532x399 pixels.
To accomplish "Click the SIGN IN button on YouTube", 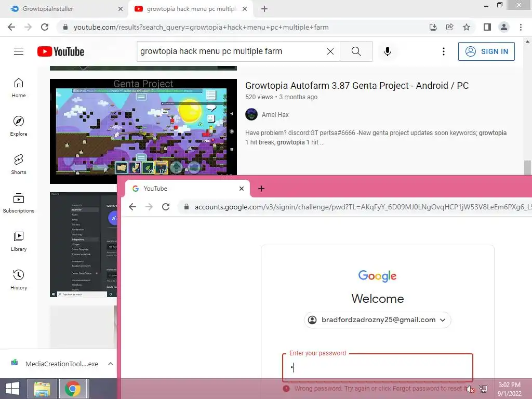I will pos(486,51).
